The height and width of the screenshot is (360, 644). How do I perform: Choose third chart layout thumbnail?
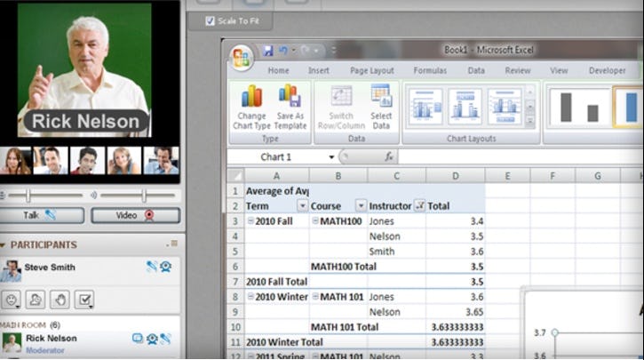click(x=505, y=107)
